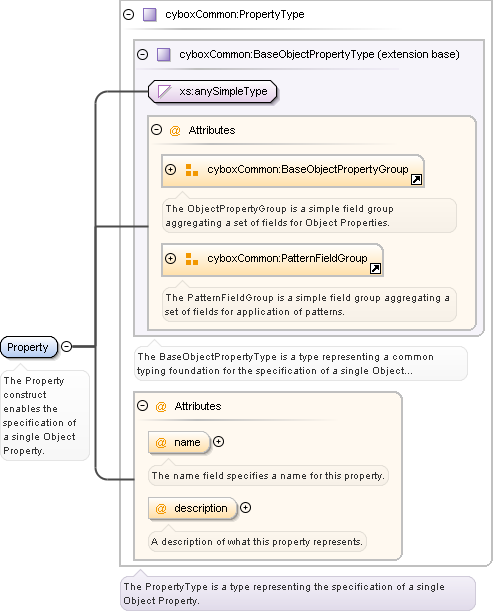Follow the BaseObjectPropertyGroup reference arrow icon
Screen dimensions: 494x614
[x=416, y=180]
